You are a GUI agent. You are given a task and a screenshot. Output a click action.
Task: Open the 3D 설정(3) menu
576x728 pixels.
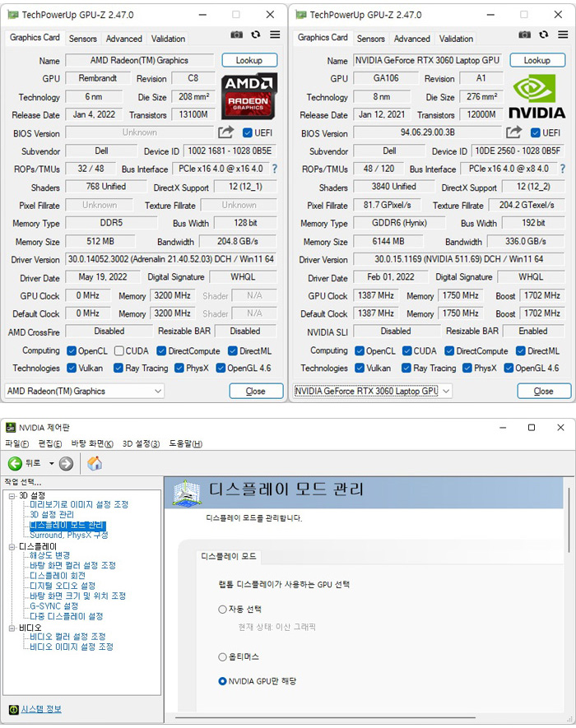click(x=142, y=444)
